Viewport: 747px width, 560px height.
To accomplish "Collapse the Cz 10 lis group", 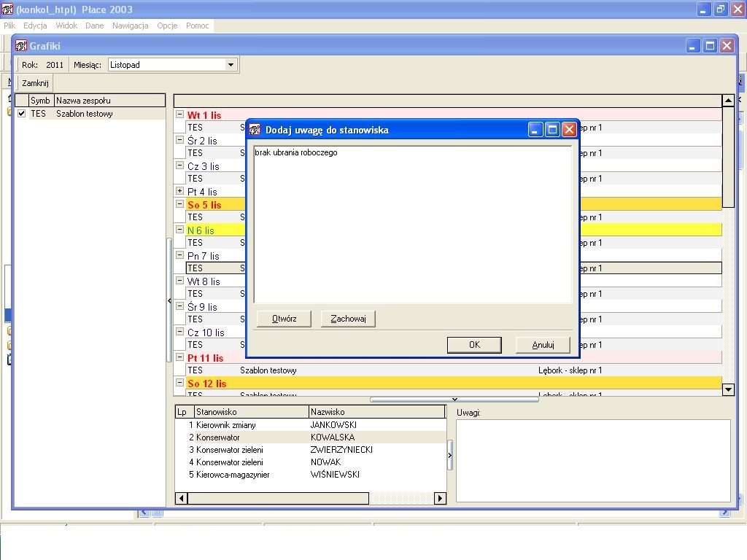I will (x=179, y=332).
